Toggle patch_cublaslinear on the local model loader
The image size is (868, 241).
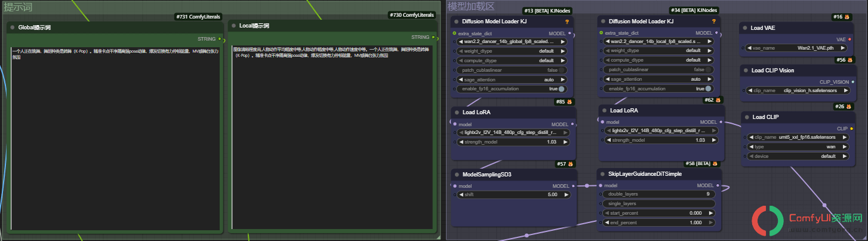658,70
